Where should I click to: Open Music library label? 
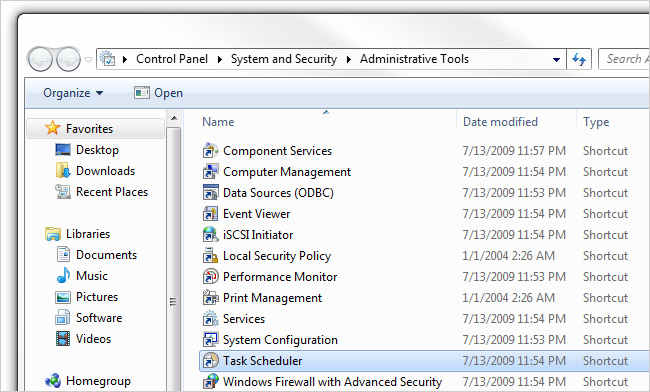92,276
